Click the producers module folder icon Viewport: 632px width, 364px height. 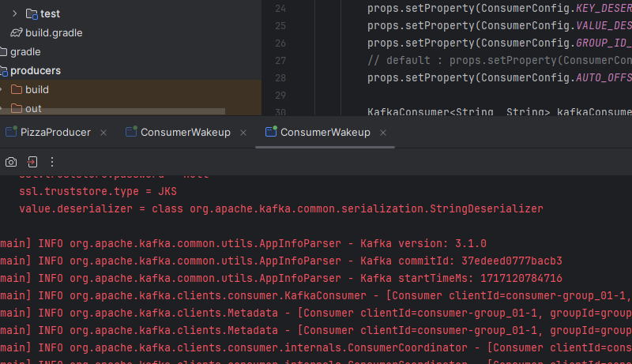pos(4,71)
